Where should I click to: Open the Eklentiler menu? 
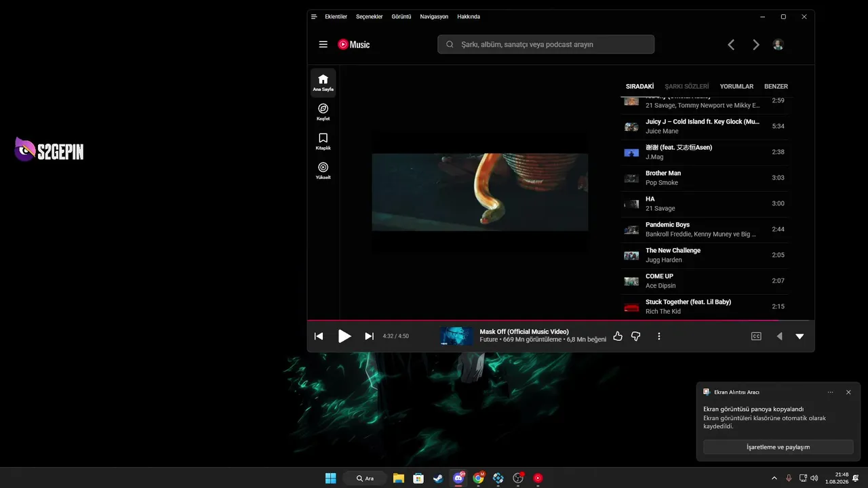(336, 16)
